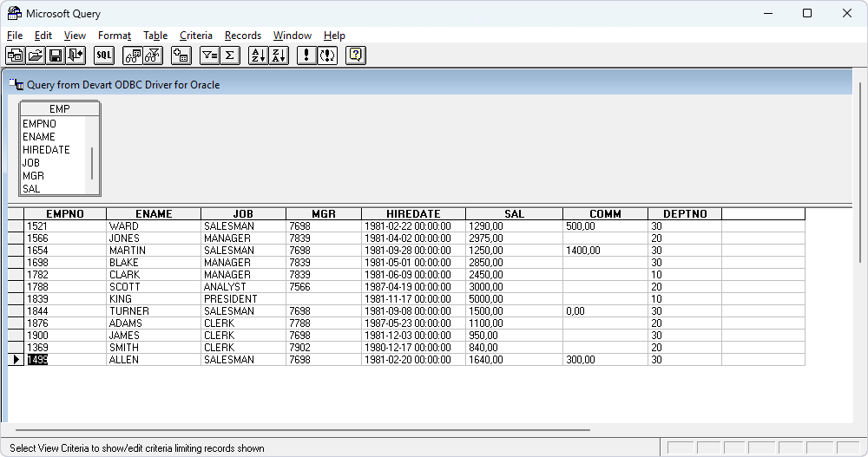This screenshot has height=457, width=868.
Task: Click the New Query toolbar icon
Action: [16, 55]
